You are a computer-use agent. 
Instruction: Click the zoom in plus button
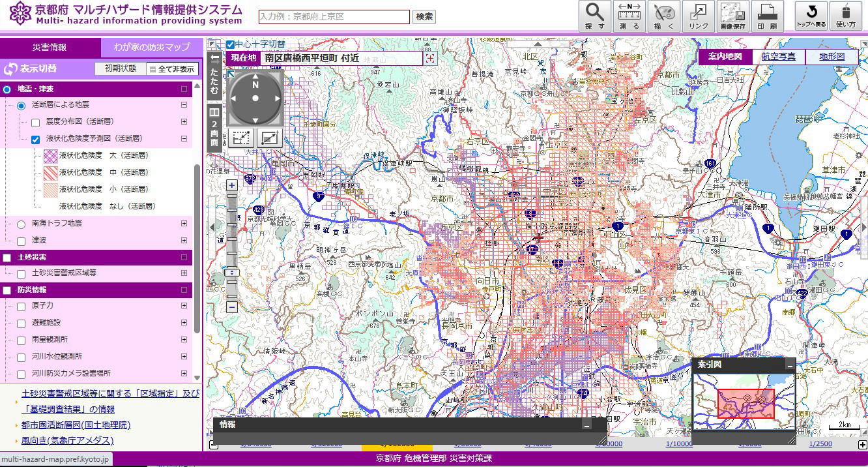point(231,185)
